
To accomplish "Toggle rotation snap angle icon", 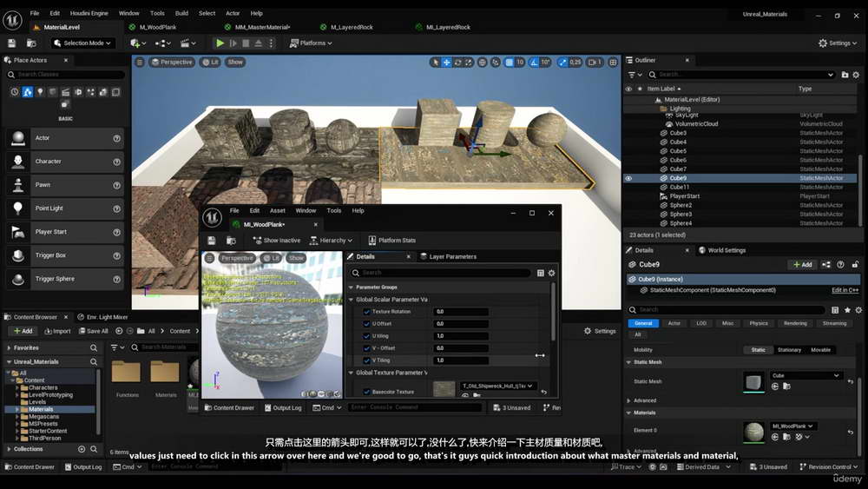I will (x=534, y=63).
